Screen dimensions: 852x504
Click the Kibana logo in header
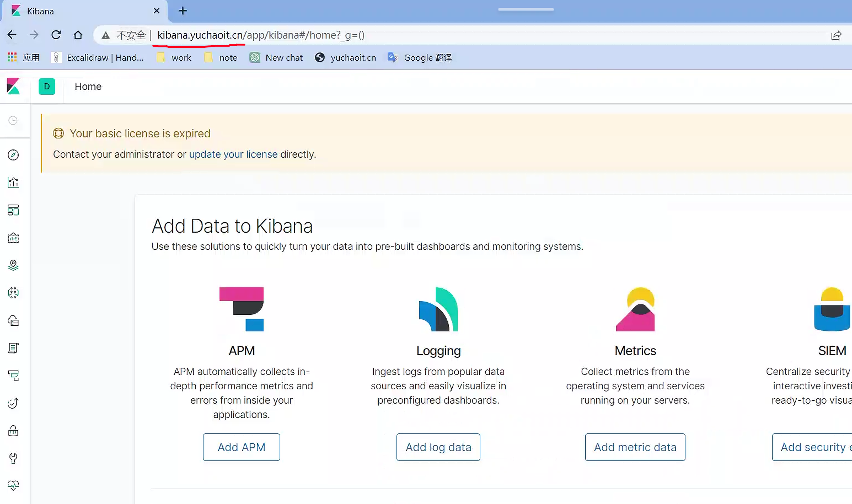tap(14, 86)
